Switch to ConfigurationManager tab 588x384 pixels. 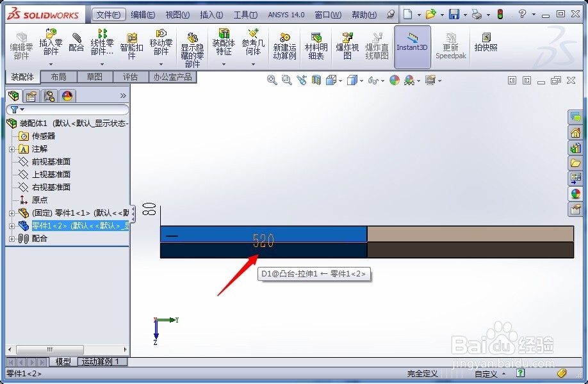pyautogui.click(x=49, y=96)
